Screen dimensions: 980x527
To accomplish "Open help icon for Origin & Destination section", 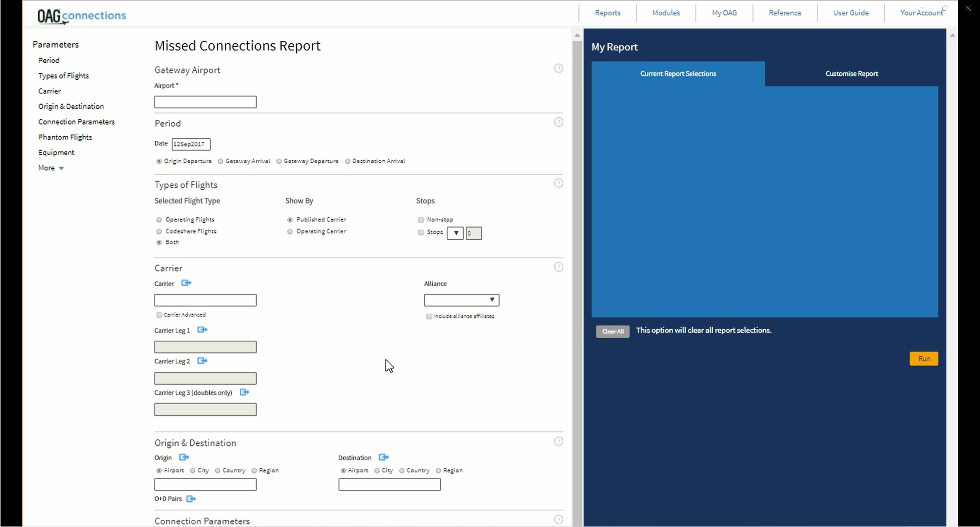I will coord(559,441).
